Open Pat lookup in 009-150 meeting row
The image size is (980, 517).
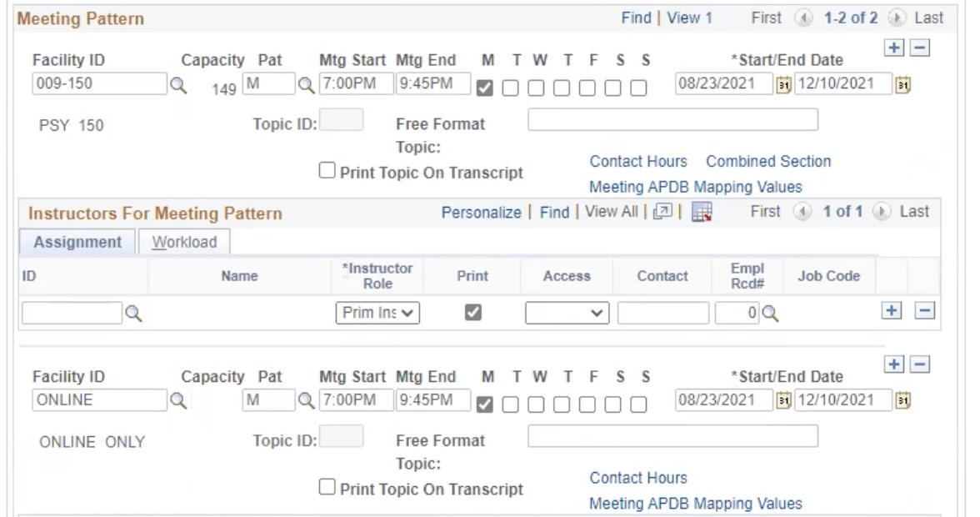coord(306,85)
